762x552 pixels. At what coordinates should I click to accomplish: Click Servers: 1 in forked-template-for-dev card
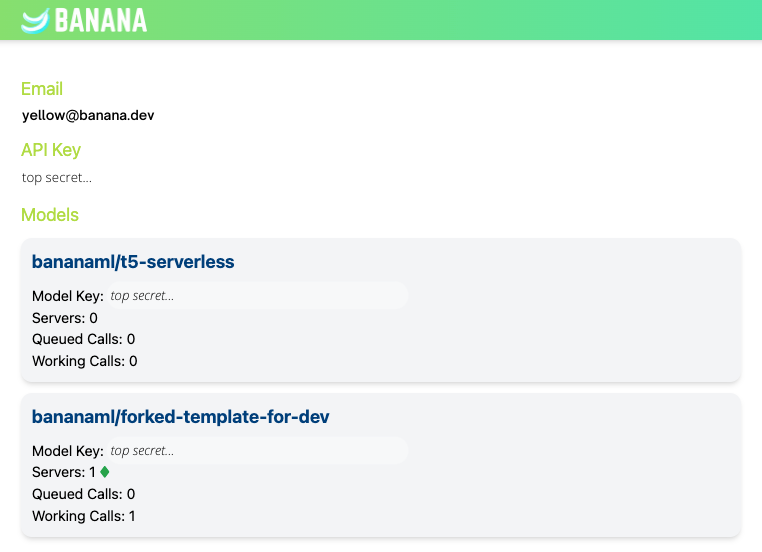(64, 472)
